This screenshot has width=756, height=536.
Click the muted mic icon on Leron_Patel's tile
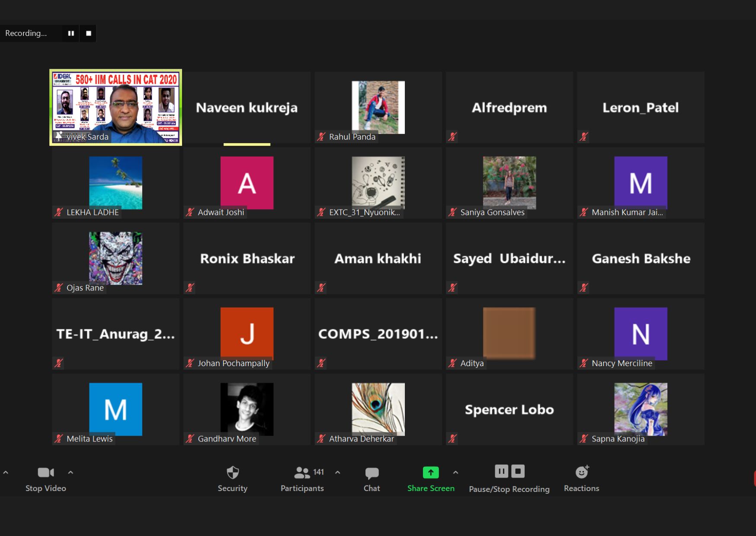tap(584, 137)
